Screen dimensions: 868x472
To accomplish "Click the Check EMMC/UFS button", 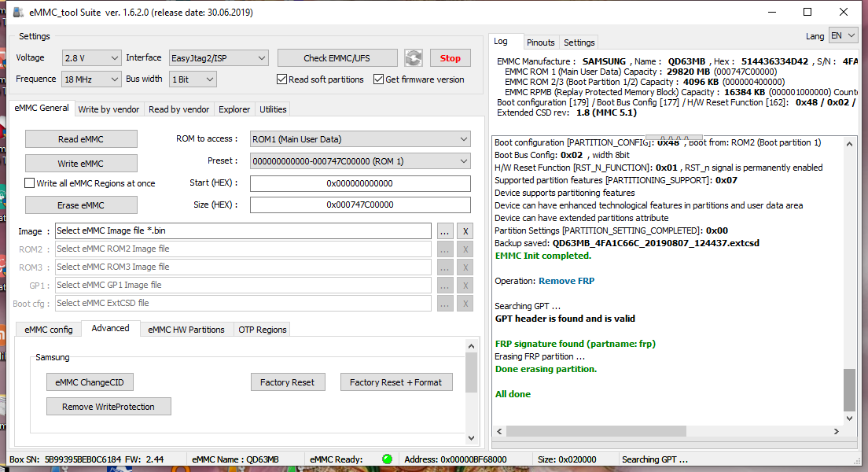I will pos(337,57).
